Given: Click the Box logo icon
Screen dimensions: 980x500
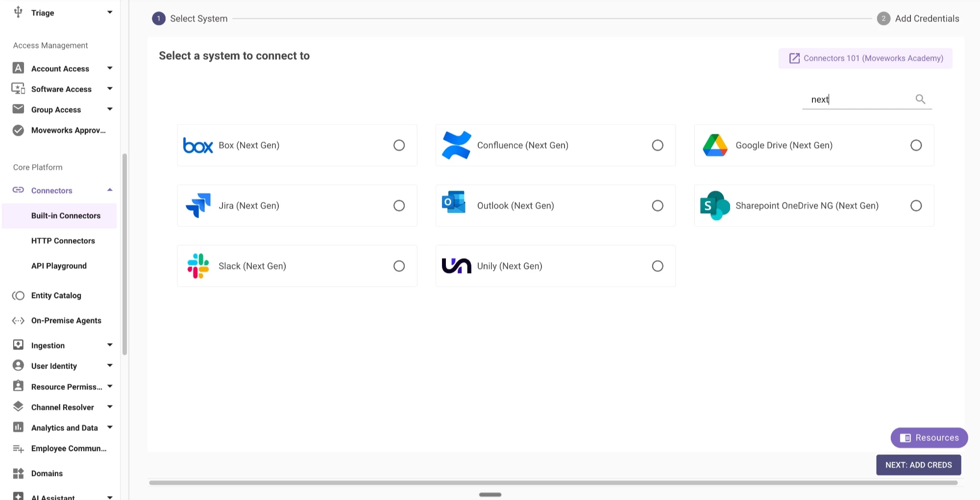Looking at the screenshot, I should tap(198, 146).
